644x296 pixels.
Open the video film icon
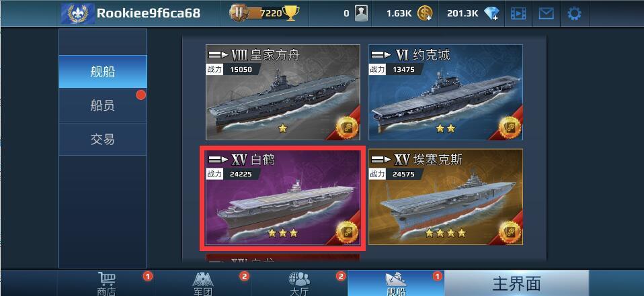(518, 14)
